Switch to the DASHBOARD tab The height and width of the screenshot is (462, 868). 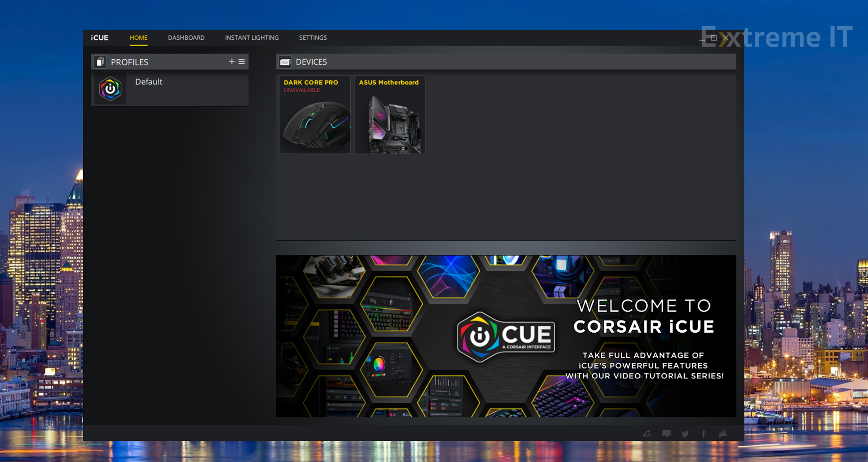pyautogui.click(x=186, y=38)
